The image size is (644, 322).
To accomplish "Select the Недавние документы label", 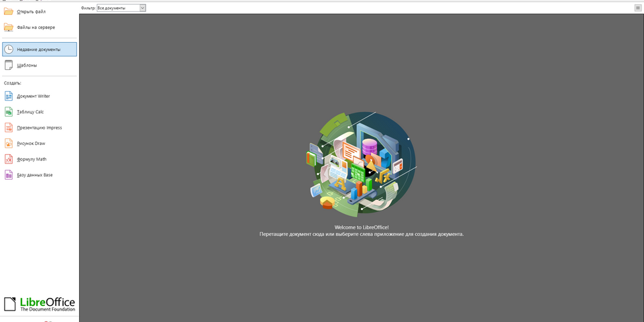I will point(39,50).
